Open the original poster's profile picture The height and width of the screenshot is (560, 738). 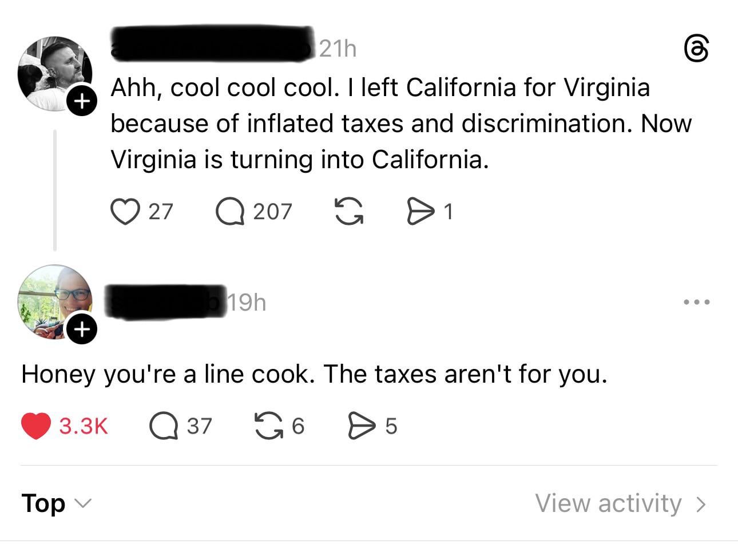[53, 72]
